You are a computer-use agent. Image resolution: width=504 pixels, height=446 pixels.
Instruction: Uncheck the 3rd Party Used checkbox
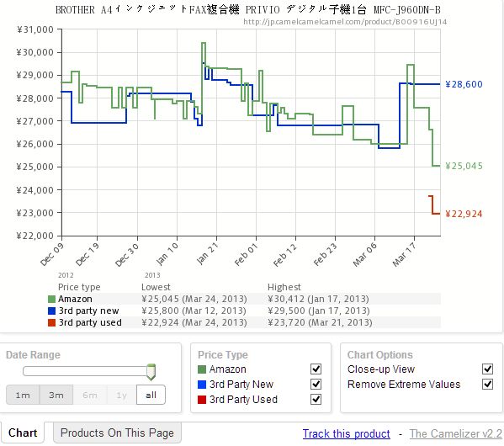316,399
